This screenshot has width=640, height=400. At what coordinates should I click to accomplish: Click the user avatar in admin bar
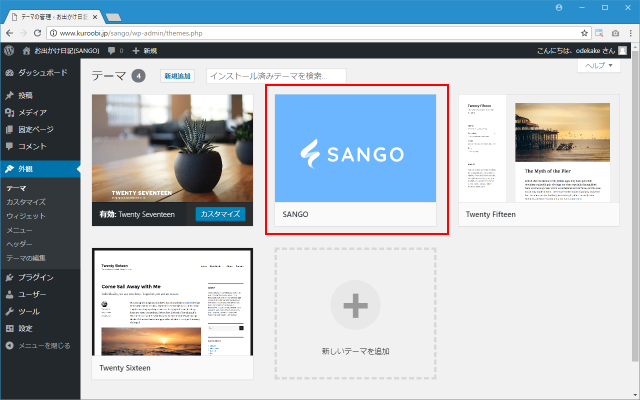click(x=622, y=50)
